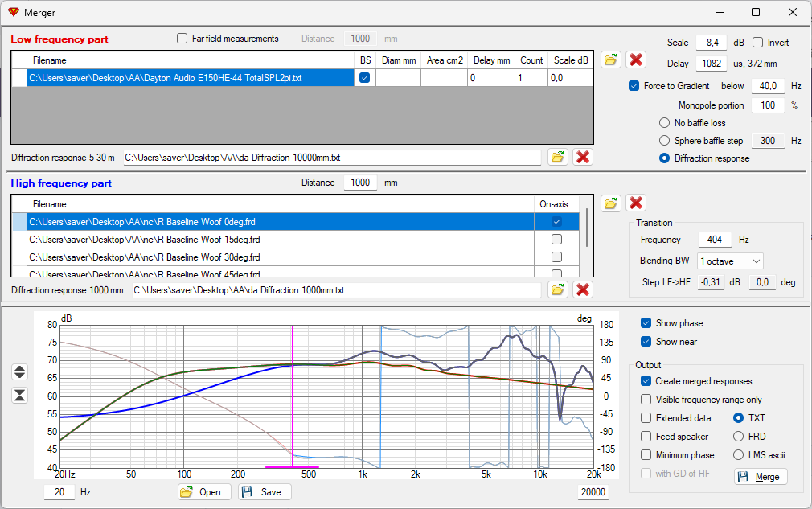Click magenta transition frequency marker on chart
The width and height of the screenshot is (812, 509).
click(x=292, y=396)
